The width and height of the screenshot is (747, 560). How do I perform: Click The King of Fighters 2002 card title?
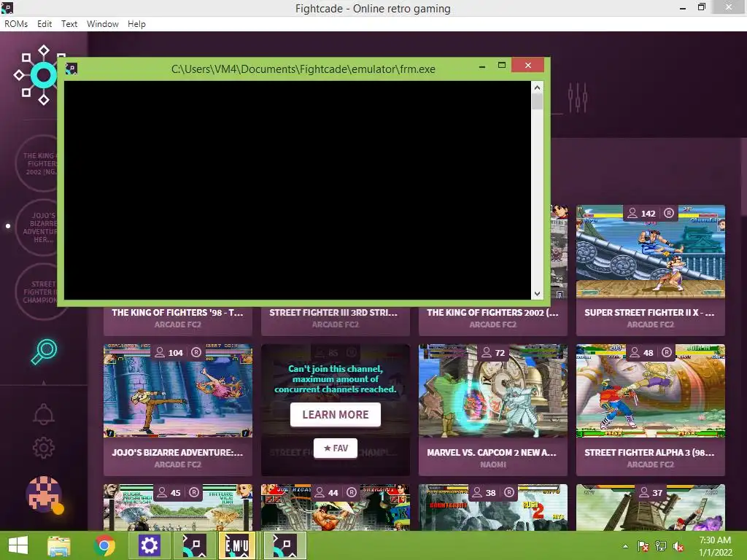(x=492, y=313)
